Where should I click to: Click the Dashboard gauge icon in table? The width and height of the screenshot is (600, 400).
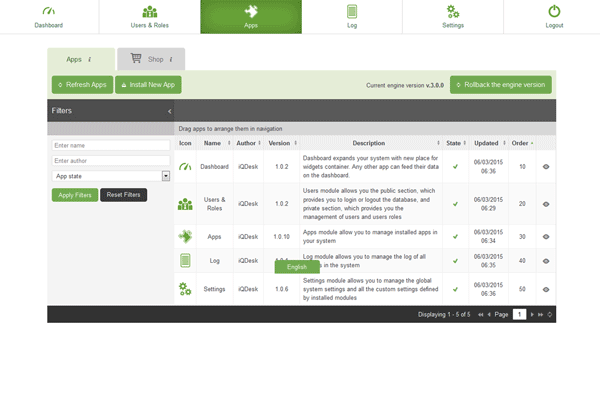185,166
